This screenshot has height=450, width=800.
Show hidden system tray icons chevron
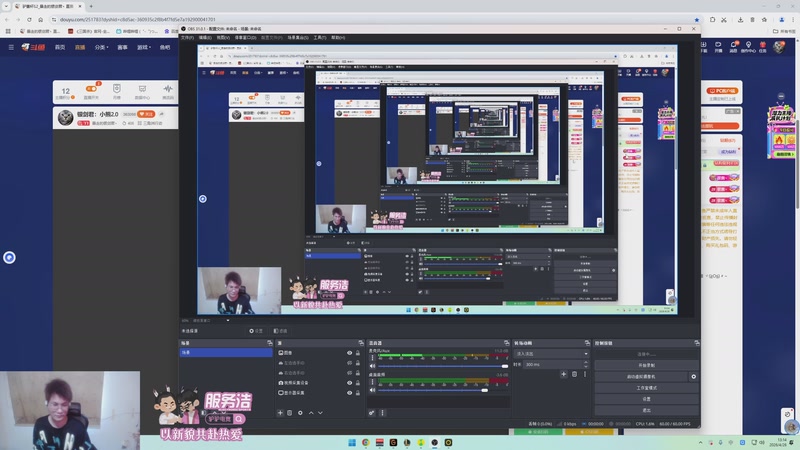[700, 442]
